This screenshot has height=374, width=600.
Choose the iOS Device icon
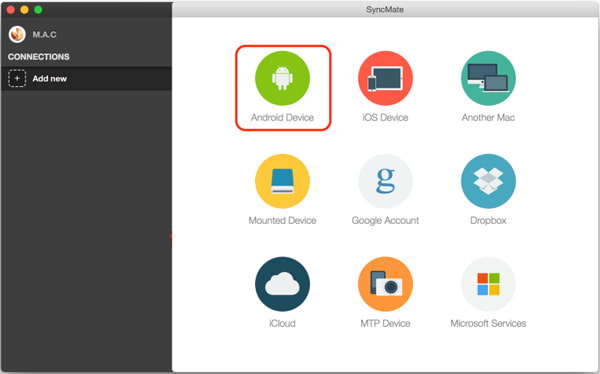click(x=385, y=78)
